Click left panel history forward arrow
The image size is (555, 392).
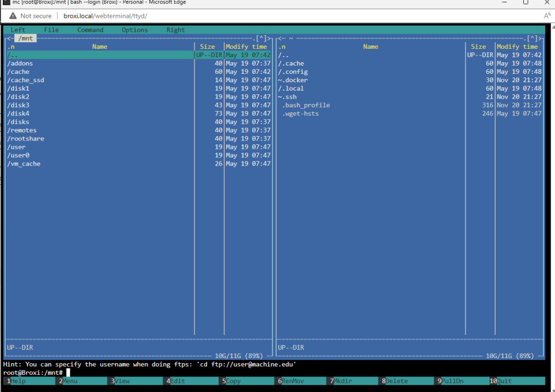tap(270, 38)
